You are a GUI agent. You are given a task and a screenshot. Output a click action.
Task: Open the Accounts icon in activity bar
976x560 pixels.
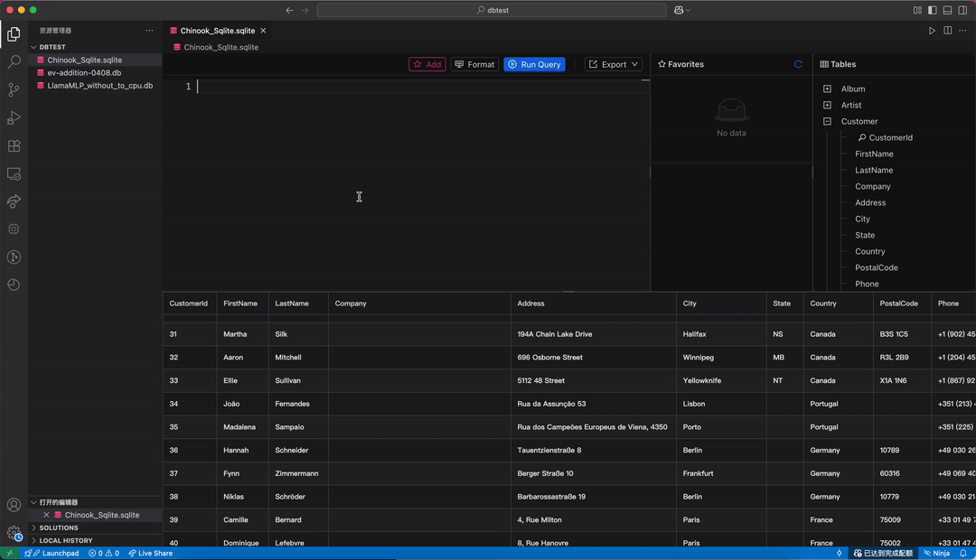click(14, 505)
